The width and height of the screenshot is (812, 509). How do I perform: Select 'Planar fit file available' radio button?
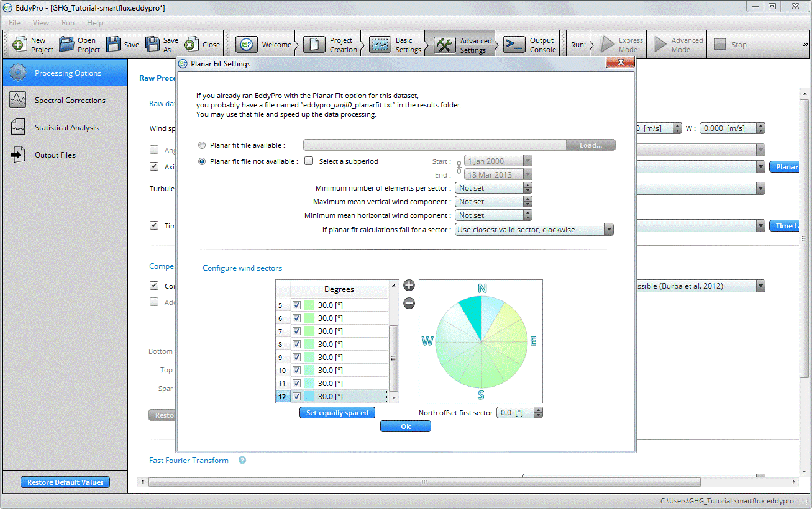click(202, 145)
